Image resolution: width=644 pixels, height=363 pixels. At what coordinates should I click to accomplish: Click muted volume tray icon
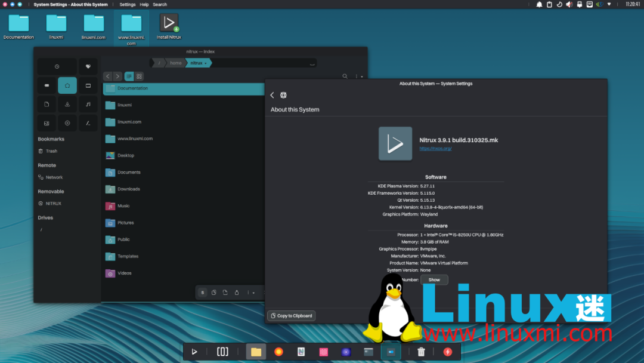tap(569, 5)
